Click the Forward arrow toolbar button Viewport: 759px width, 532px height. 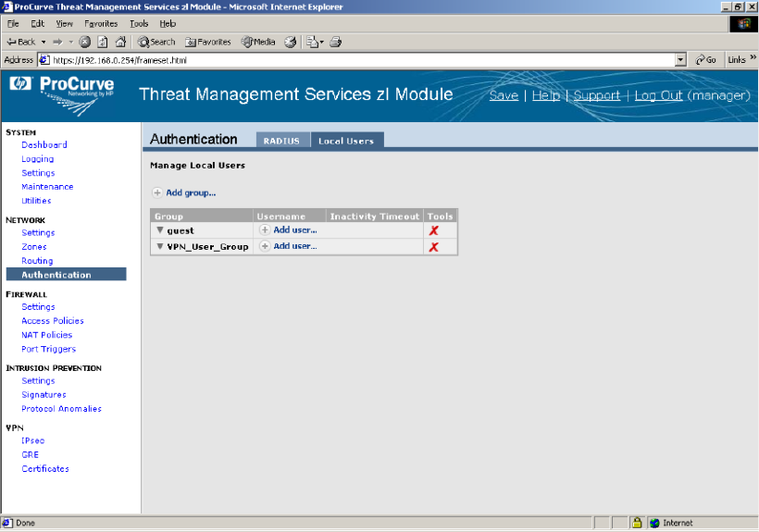(57, 42)
